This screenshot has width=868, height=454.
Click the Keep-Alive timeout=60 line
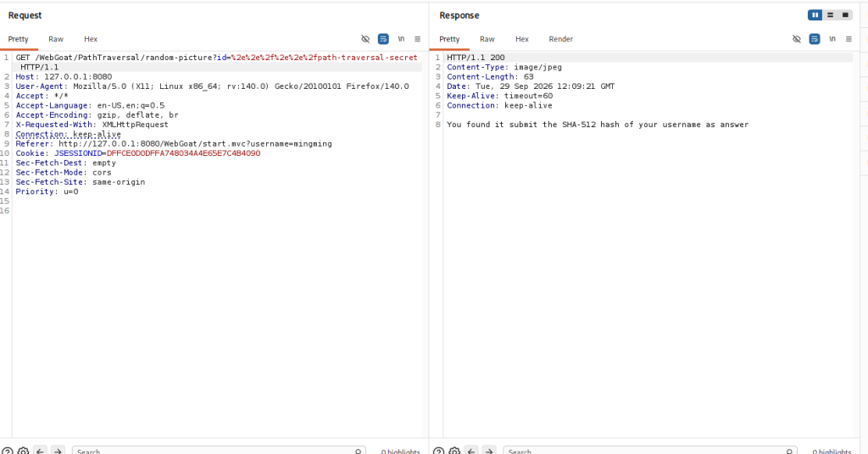pos(500,96)
